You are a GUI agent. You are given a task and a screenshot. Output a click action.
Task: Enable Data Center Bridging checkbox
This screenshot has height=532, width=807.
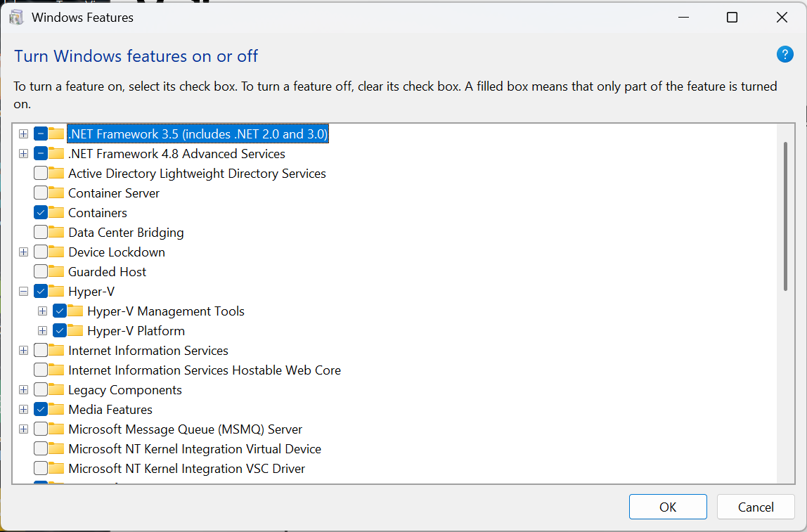[41, 232]
